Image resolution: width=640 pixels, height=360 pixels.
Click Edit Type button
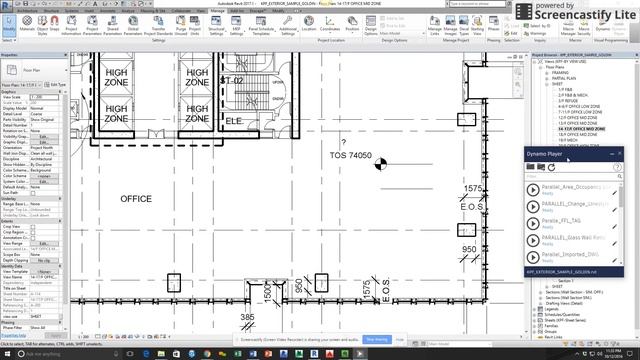55,84
